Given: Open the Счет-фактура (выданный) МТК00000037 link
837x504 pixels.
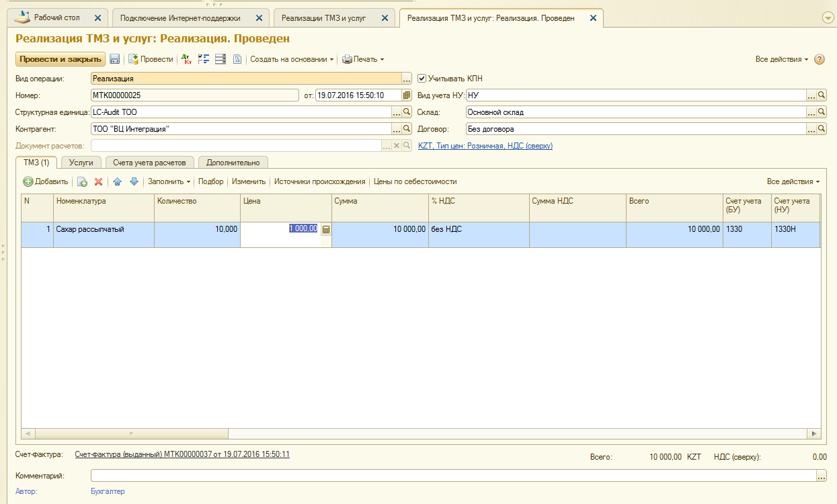Looking at the screenshot, I should tap(182, 454).
